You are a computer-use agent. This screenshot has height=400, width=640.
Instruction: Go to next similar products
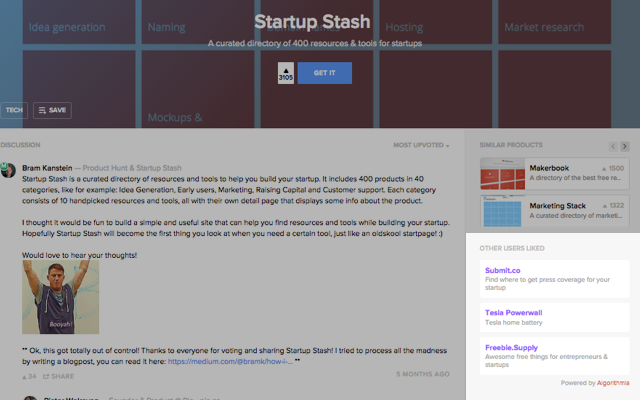click(624, 146)
